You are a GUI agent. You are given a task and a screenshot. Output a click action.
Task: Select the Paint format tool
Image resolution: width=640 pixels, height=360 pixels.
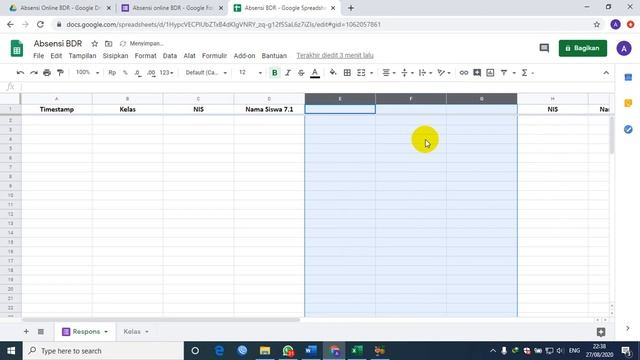click(x=60, y=73)
